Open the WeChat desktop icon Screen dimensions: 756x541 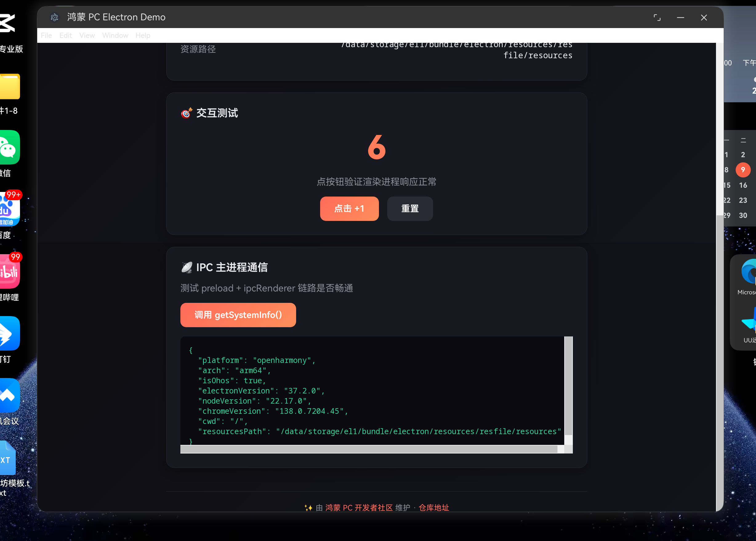point(9,147)
